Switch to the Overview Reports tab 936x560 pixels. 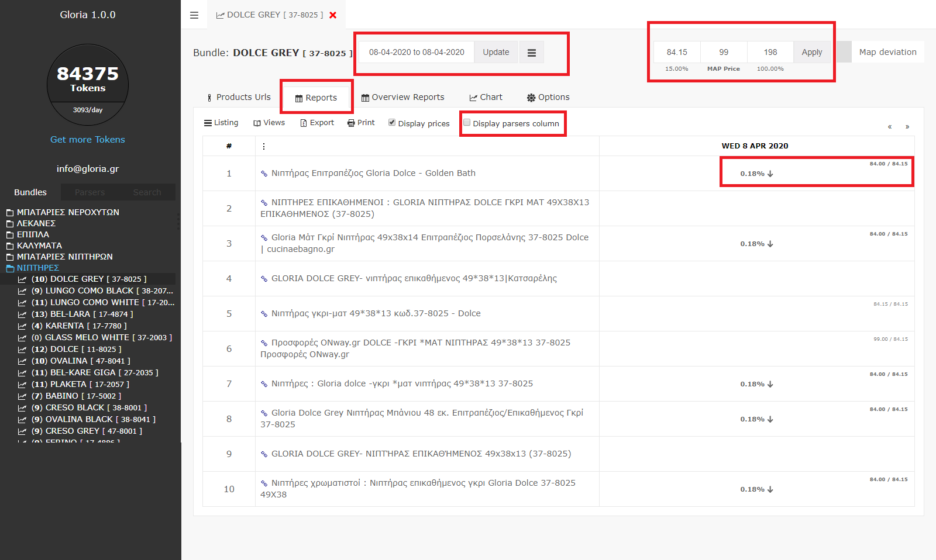[x=402, y=98]
